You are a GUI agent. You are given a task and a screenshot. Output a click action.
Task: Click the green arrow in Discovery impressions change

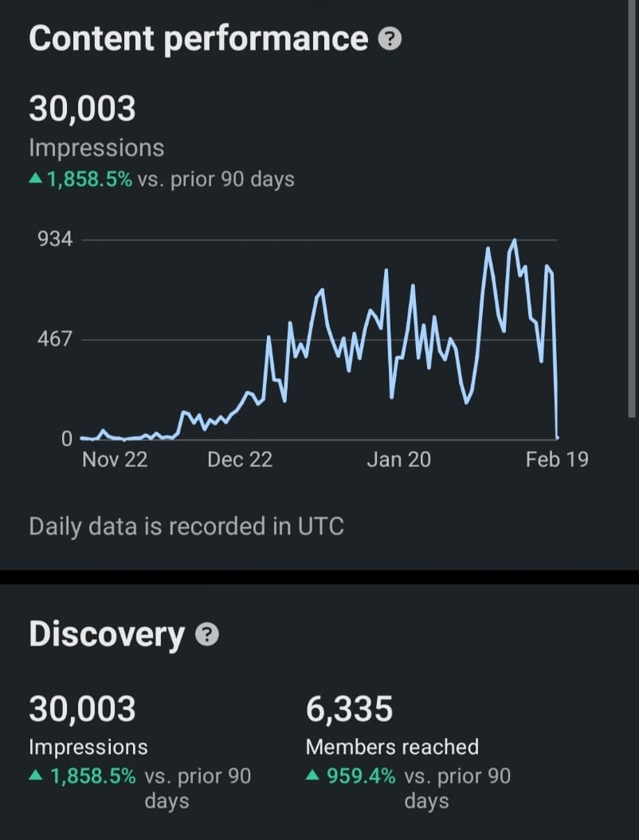pos(37,776)
